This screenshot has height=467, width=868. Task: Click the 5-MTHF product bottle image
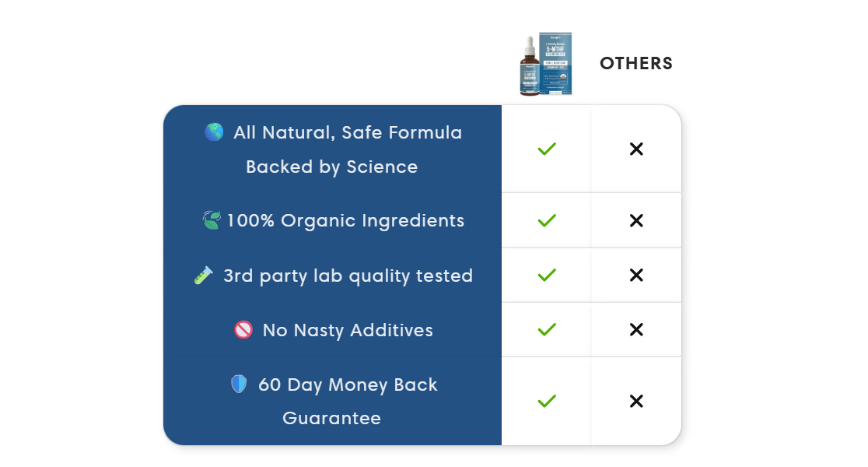(546, 65)
